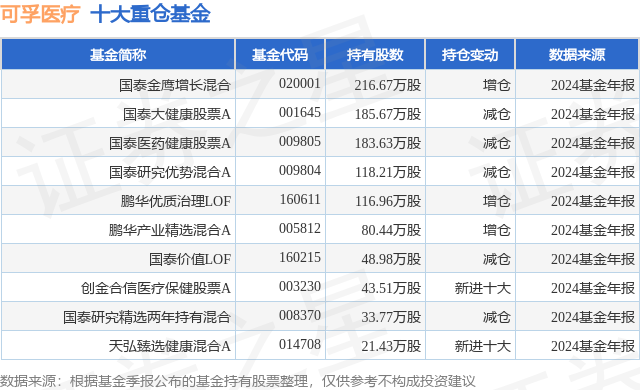Click the 基金代码 column header
The width and height of the screenshot is (640, 390).
[280, 55]
